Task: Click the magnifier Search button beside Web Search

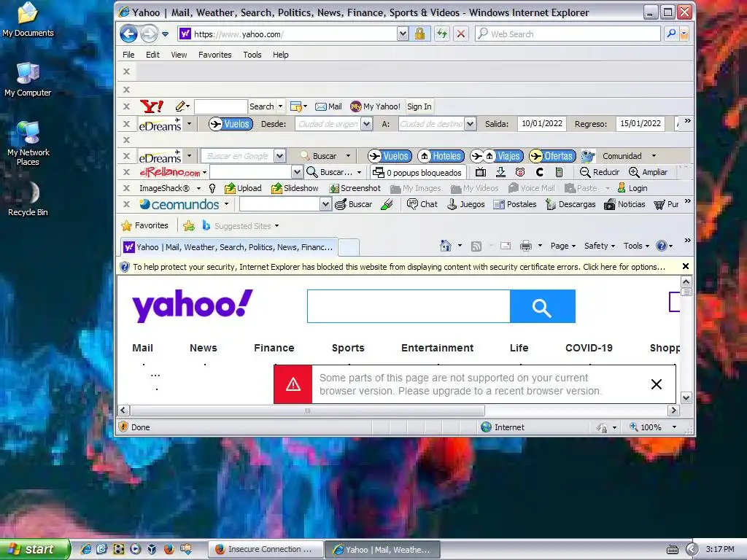Action: coord(671,34)
